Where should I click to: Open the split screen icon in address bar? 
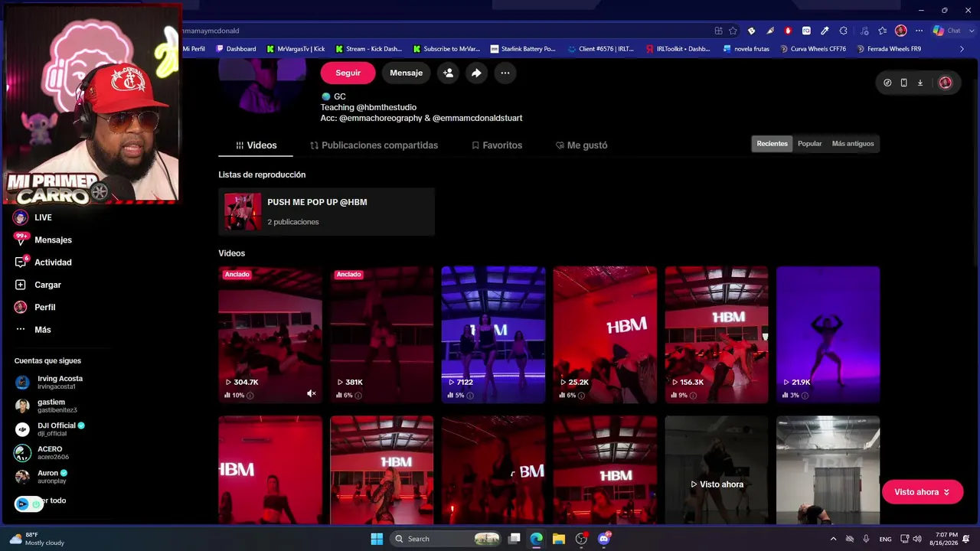pos(718,31)
